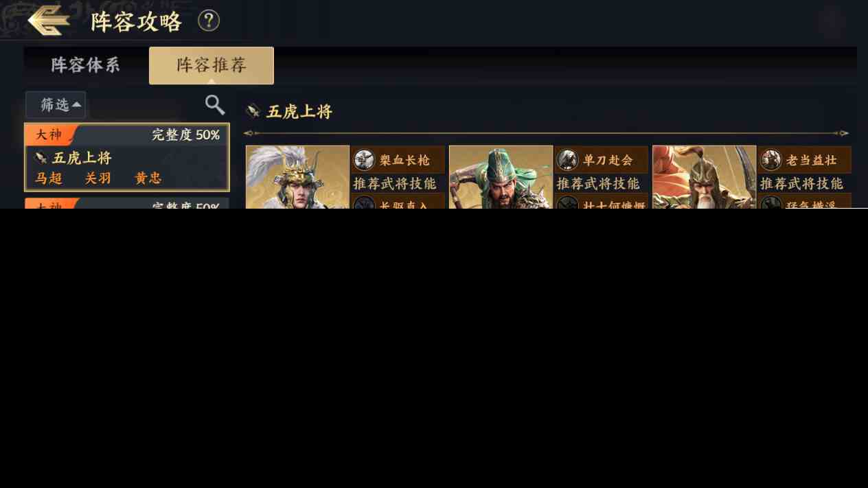Click the 关羽 hero name link

click(98, 178)
